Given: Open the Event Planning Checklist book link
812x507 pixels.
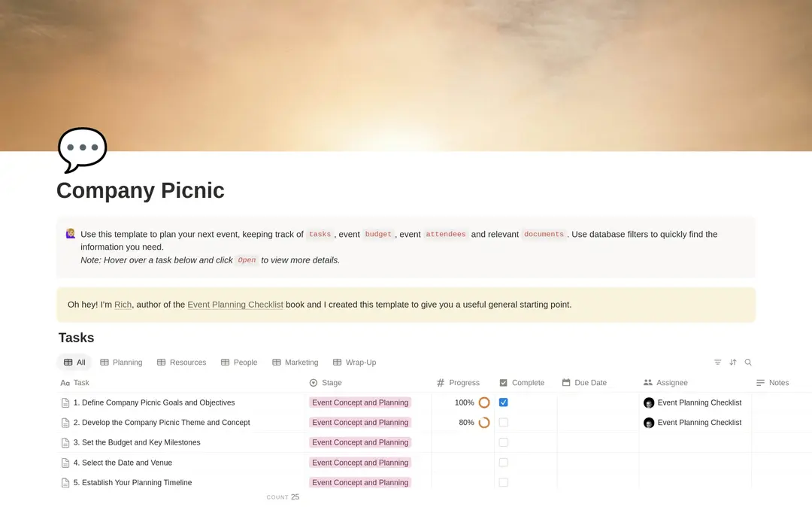Looking at the screenshot, I should [x=235, y=305].
